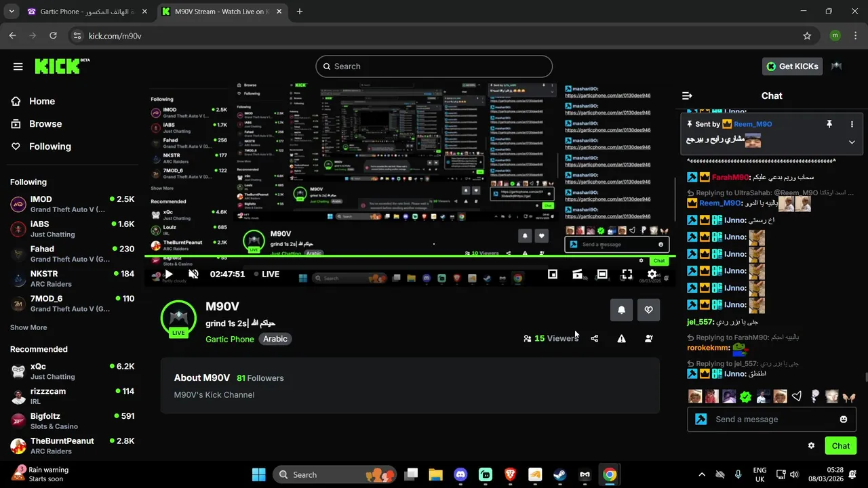
Task: Select the M90V Stream browser tab
Action: (222, 12)
